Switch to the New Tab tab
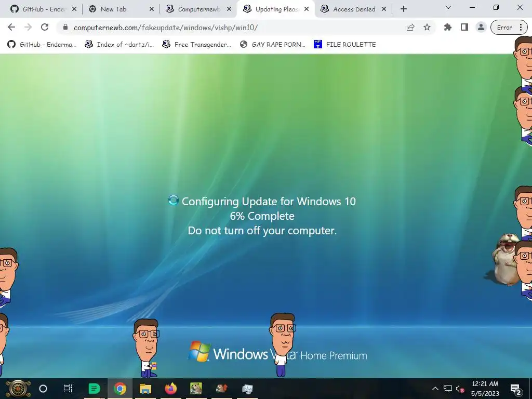The image size is (532, 399). [x=121, y=9]
